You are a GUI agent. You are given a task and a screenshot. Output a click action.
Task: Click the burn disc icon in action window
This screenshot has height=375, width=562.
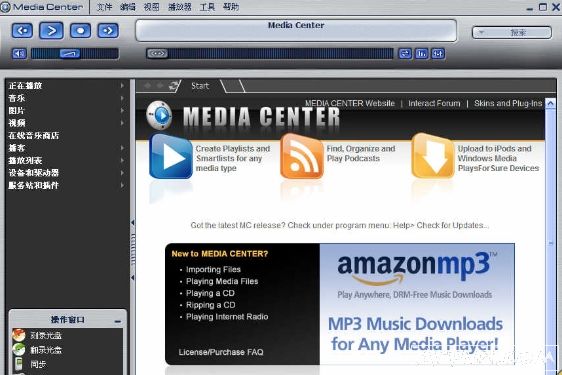[19, 335]
